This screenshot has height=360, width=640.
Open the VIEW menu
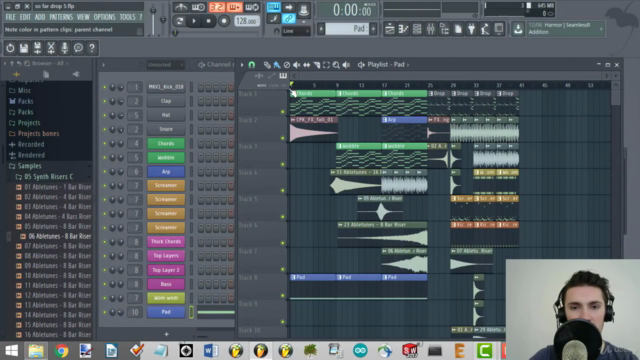(x=83, y=17)
